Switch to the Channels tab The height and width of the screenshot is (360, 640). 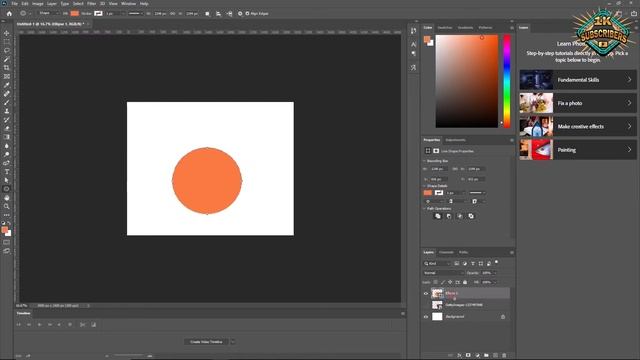tap(446, 252)
